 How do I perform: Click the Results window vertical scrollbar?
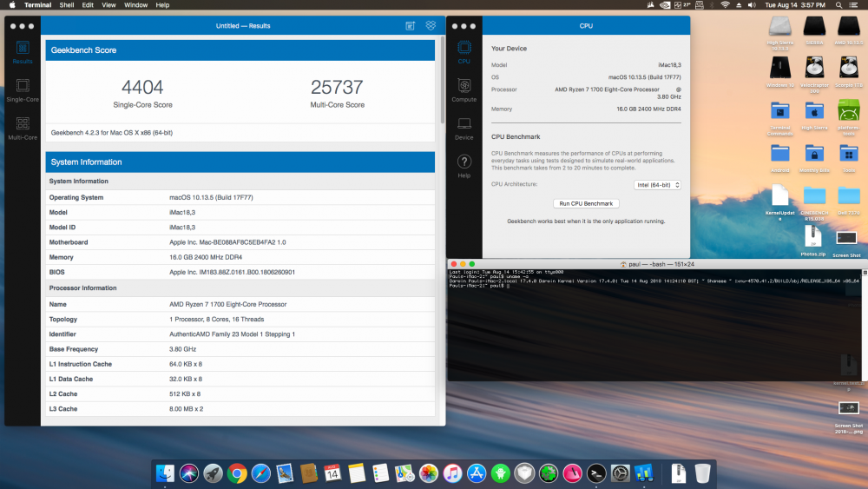[x=443, y=80]
